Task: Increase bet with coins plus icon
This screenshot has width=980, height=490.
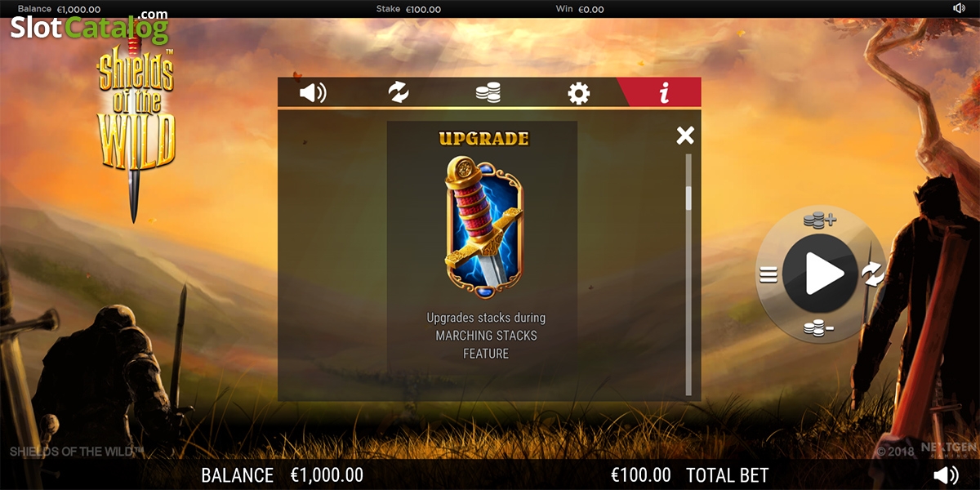Action: (x=819, y=219)
